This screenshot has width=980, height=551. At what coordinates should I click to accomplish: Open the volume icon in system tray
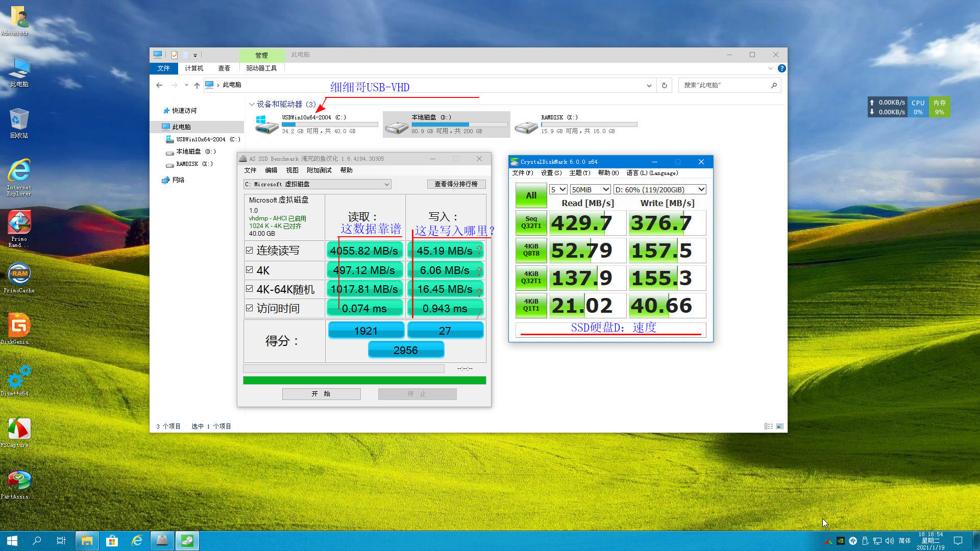point(890,541)
